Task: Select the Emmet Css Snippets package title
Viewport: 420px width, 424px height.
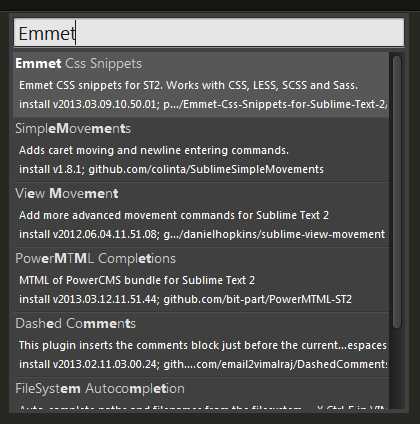Action: pyautogui.click(x=79, y=64)
